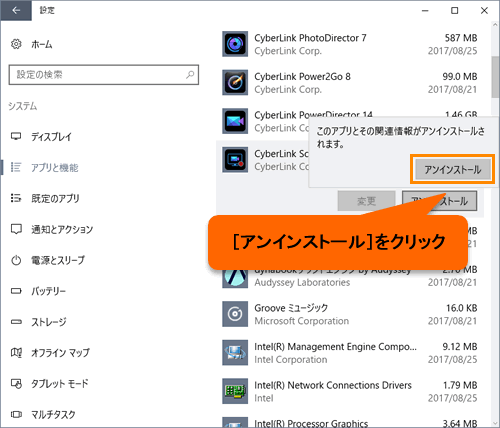
Task: Click the 設定の検索 input field
Action: tap(104, 75)
